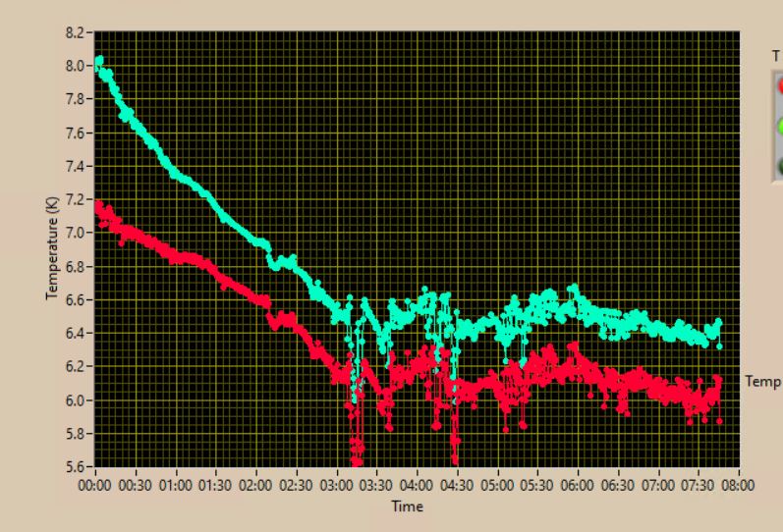
Task: Click the 01:30 time axis label
Action: [x=215, y=486]
